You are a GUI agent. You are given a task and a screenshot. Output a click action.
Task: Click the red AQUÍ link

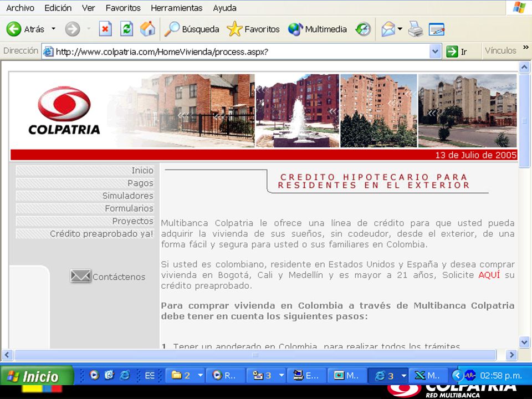489,275
